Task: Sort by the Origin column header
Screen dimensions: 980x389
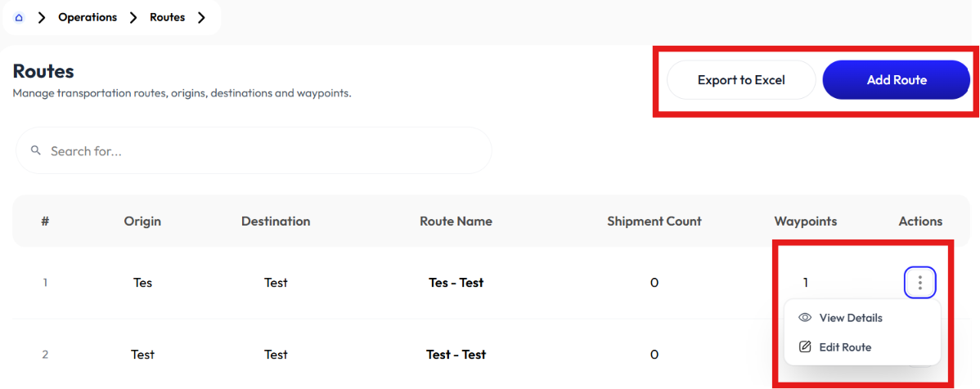Action: (142, 221)
